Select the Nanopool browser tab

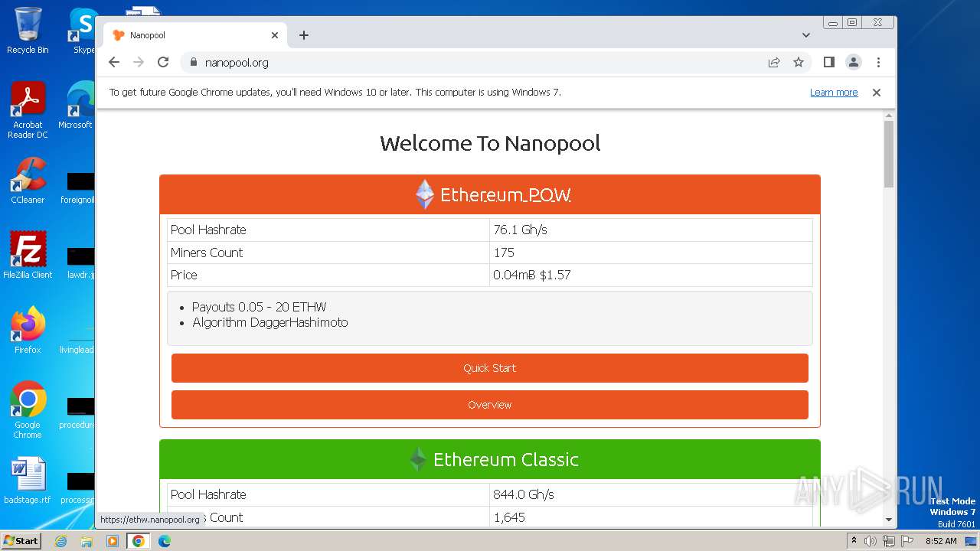pos(195,35)
